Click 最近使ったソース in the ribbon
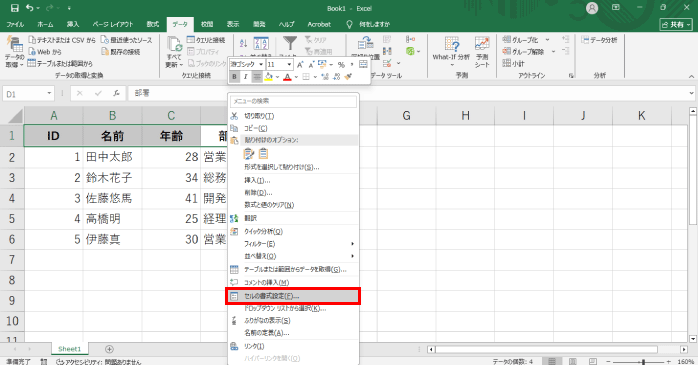 [x=126, y=40]
